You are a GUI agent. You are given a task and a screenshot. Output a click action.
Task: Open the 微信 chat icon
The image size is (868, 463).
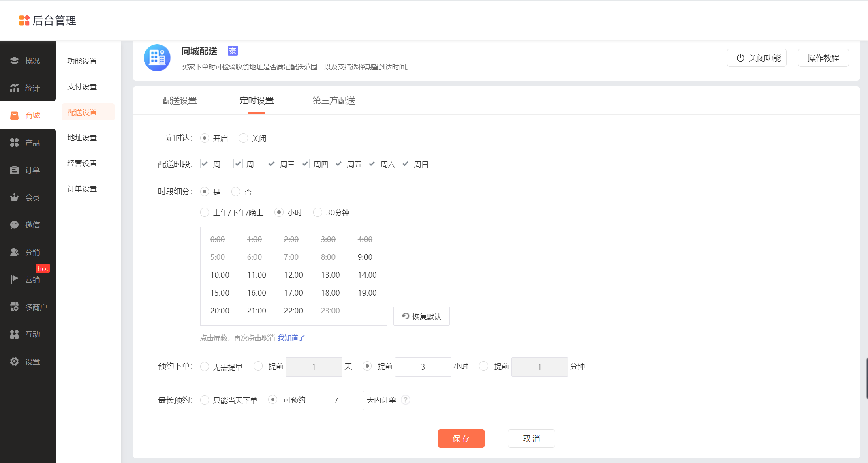point(15,225)
